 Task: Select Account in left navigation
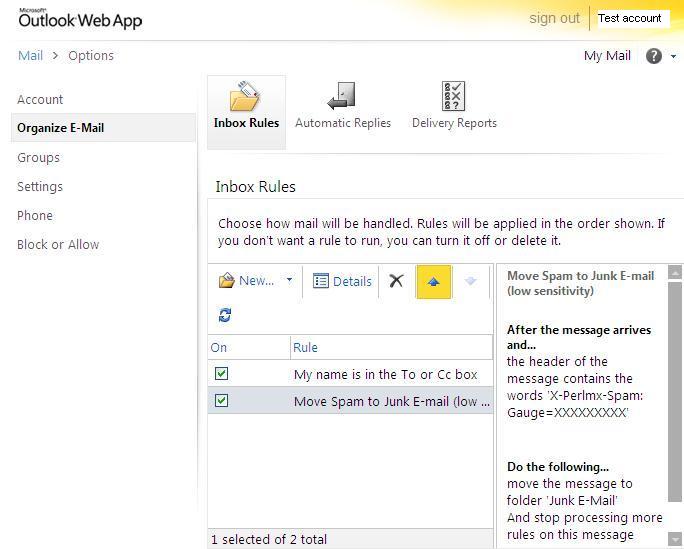pos(40,99)
